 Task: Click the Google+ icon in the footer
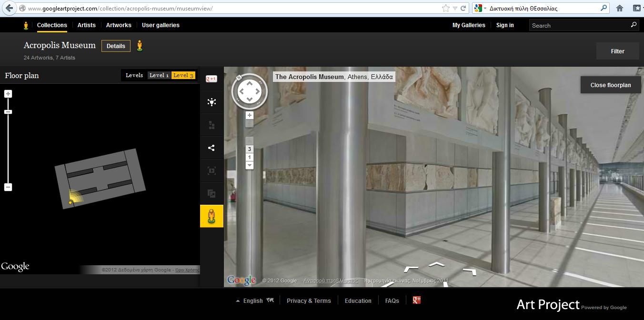417,300
